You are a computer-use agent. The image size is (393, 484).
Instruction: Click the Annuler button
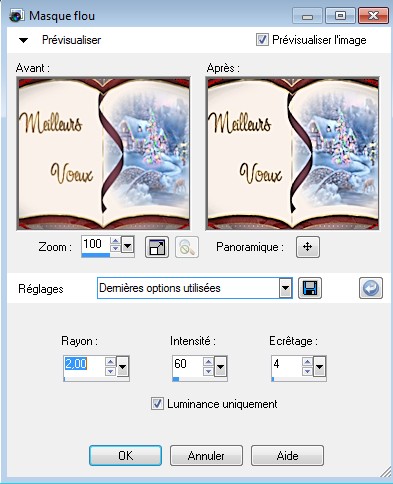(x=206, y=455)
